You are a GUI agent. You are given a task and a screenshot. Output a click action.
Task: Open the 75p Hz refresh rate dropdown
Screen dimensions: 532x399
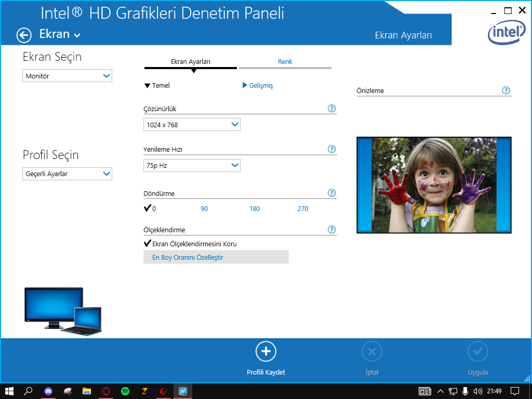click(x=192, y=165)
